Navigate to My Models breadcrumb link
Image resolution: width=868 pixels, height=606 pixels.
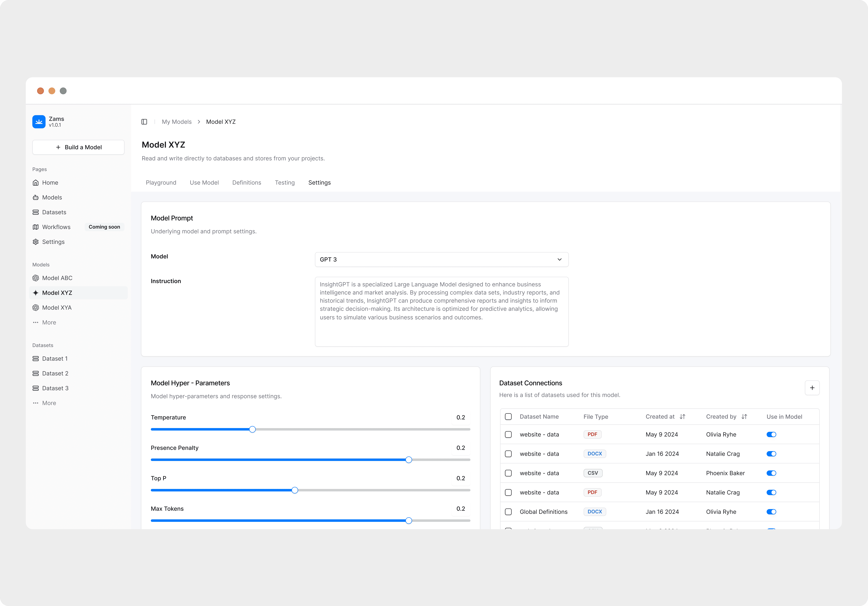point(177,122)
